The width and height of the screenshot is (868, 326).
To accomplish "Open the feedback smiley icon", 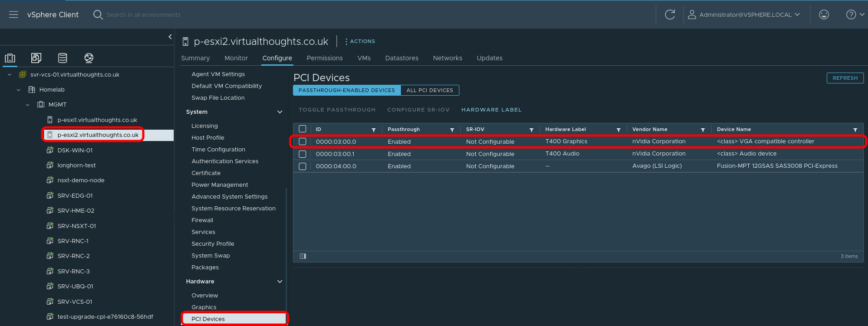I will click(824, 15).
